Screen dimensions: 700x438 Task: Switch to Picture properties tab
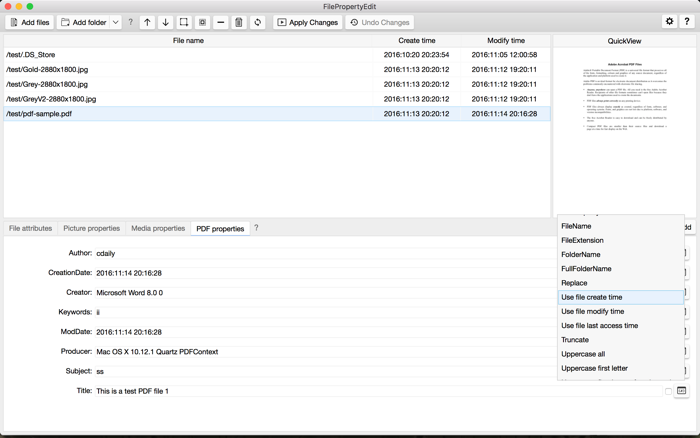92,228
